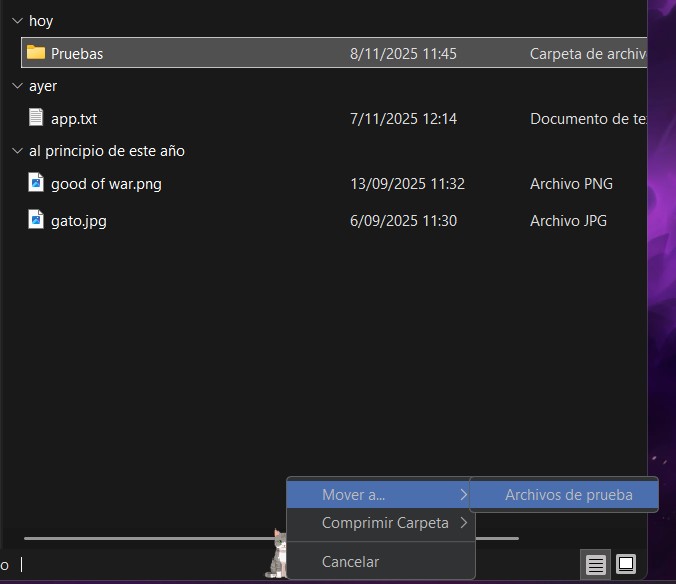Click the Pruebas folder icon

point(36,53)
